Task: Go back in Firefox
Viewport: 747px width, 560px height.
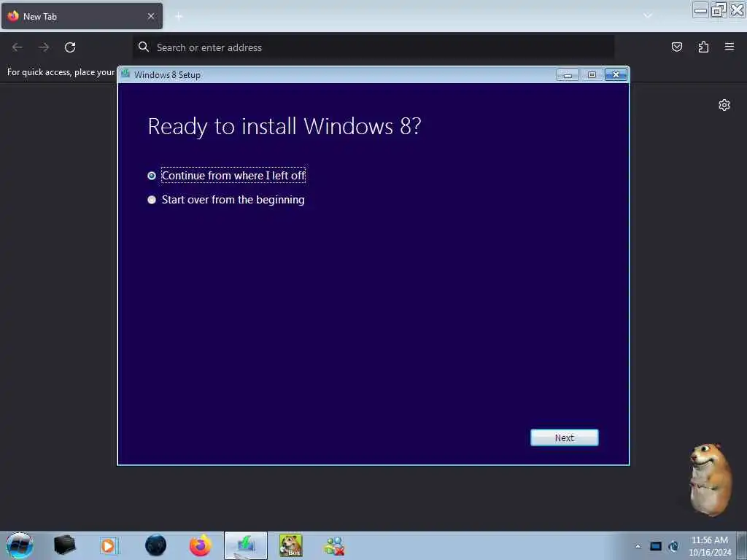Action: tap(18, 47)
